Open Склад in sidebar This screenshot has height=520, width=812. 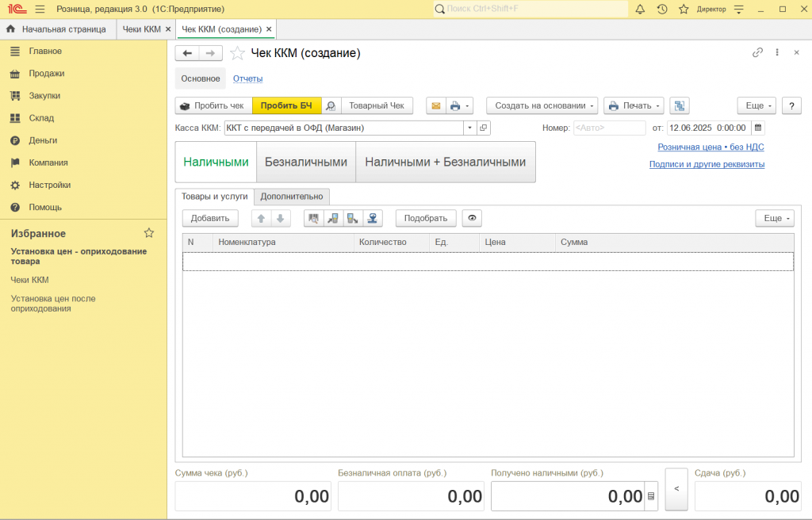point(41,118)
